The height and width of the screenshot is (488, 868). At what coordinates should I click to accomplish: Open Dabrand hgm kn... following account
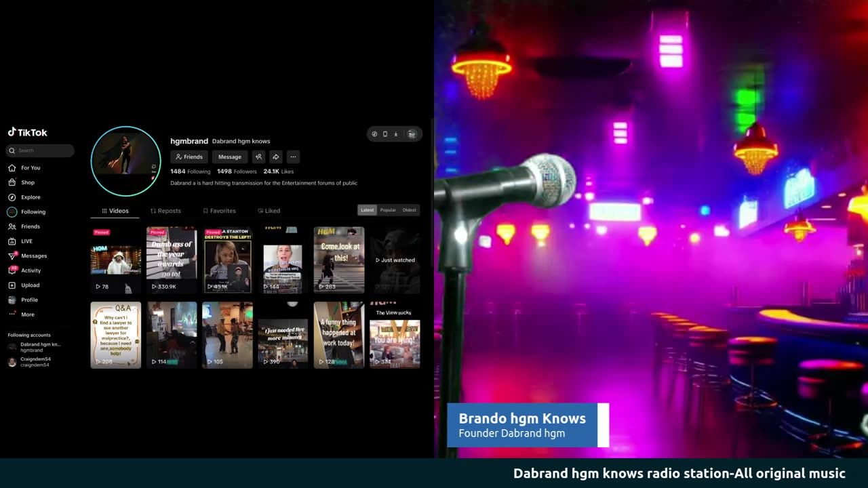point(34,347)
